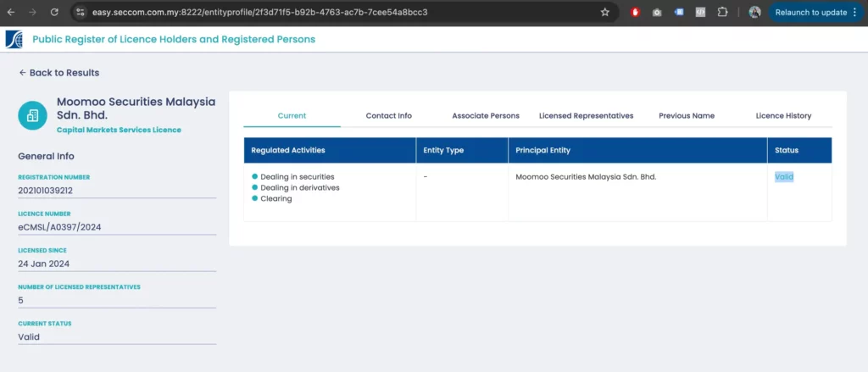Click Principal Entity cell Moomoo Securities Malaysia

click(x=586, y=177)
